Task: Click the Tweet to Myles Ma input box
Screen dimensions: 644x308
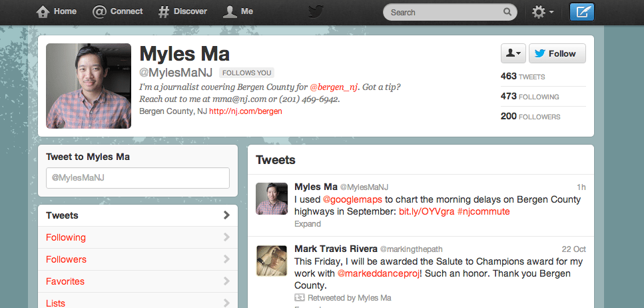Action: [138, 178]
